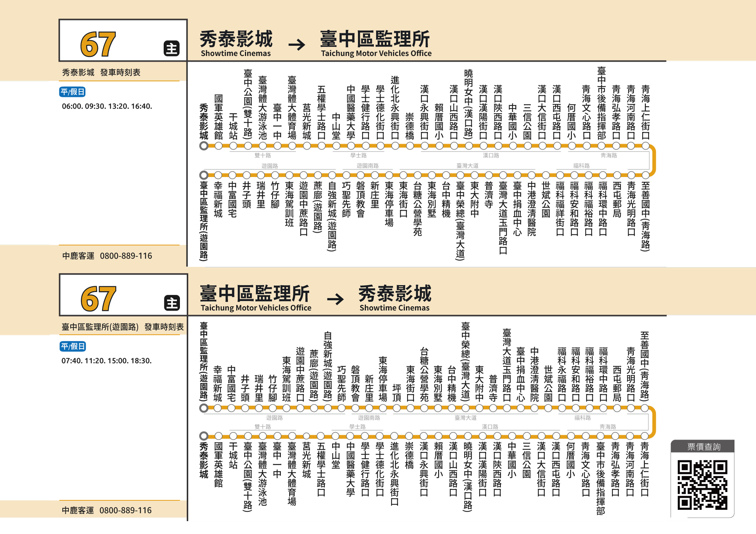Click the 臺灣大道 road label on top route
This screenshot has height=534, width=756.
(467, 166)
